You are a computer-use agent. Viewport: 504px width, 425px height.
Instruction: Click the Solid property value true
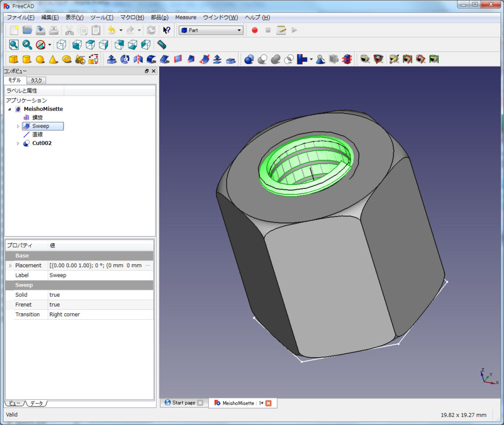100,295
